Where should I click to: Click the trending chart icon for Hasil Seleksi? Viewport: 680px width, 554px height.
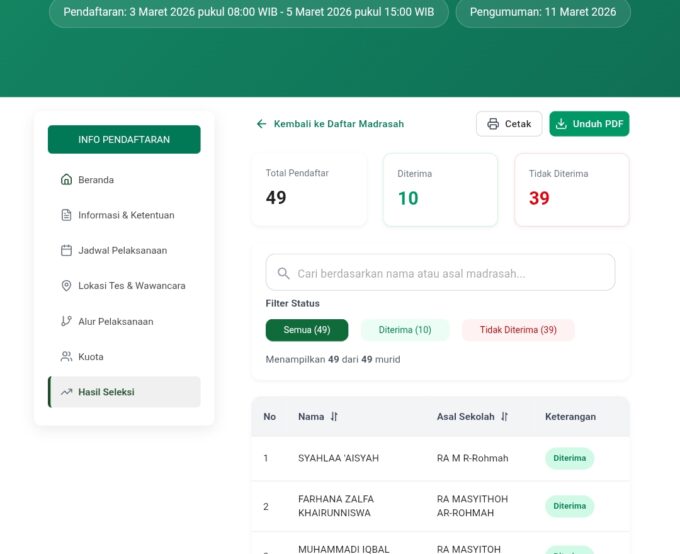point(67,392)
